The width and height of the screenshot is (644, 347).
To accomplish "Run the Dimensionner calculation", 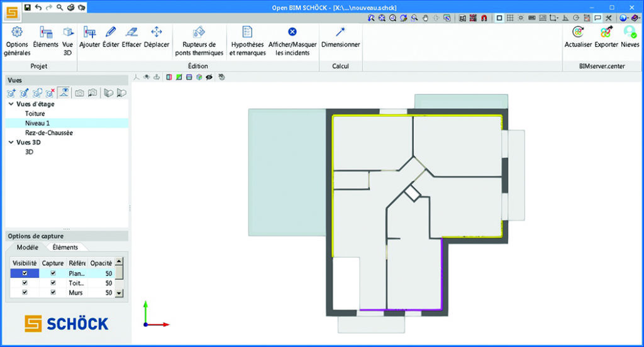I will pyautogui.click(x=340, y=37).
